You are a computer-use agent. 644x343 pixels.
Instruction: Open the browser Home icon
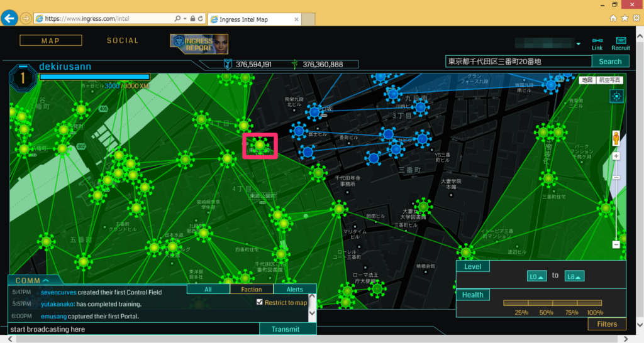(613, 18)
